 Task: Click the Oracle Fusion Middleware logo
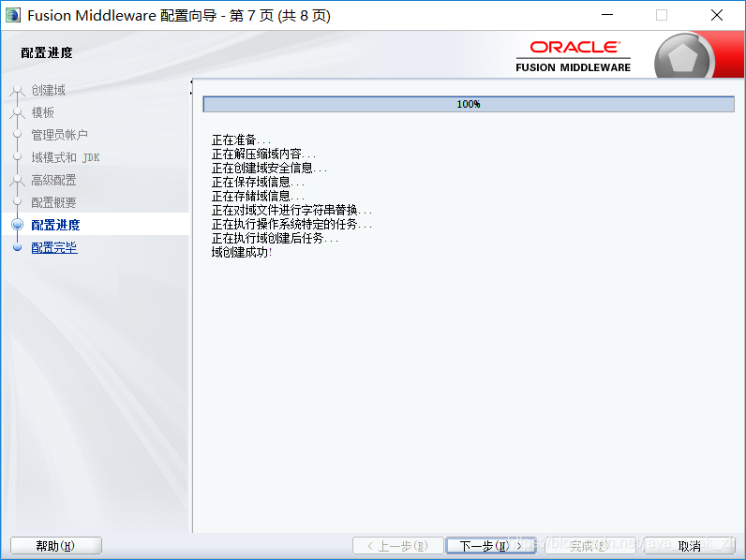(574, 56)
